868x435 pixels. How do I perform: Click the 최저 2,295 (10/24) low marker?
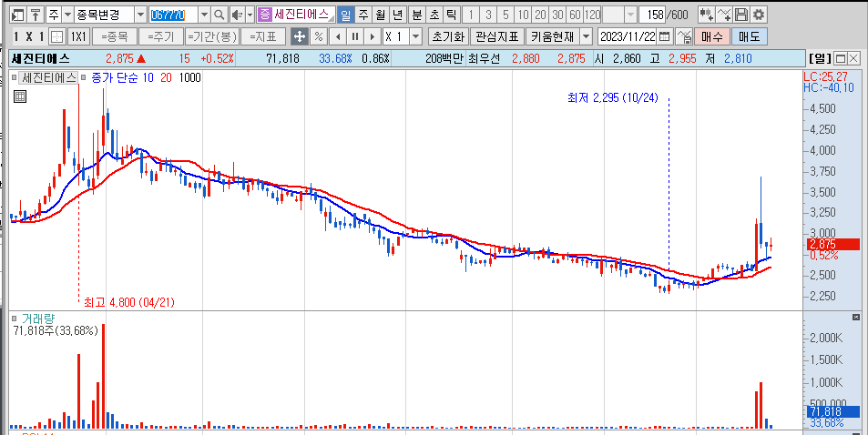(612, 98)
